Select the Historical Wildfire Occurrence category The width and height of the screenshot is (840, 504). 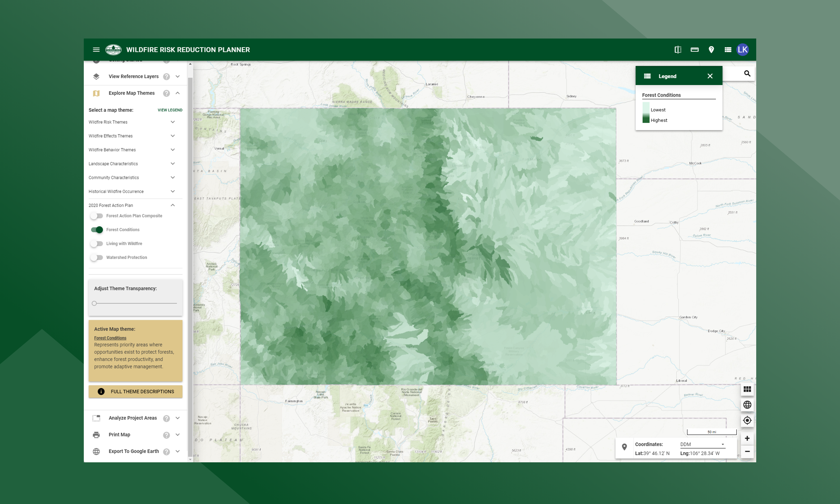pyautogui.click(x=116, y=192)
